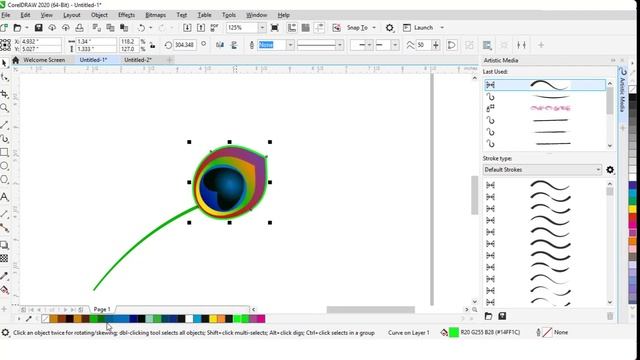This screenshot has height=360, width=640.
Task: Click the Undo arrow icon
Action: point(141,28)
